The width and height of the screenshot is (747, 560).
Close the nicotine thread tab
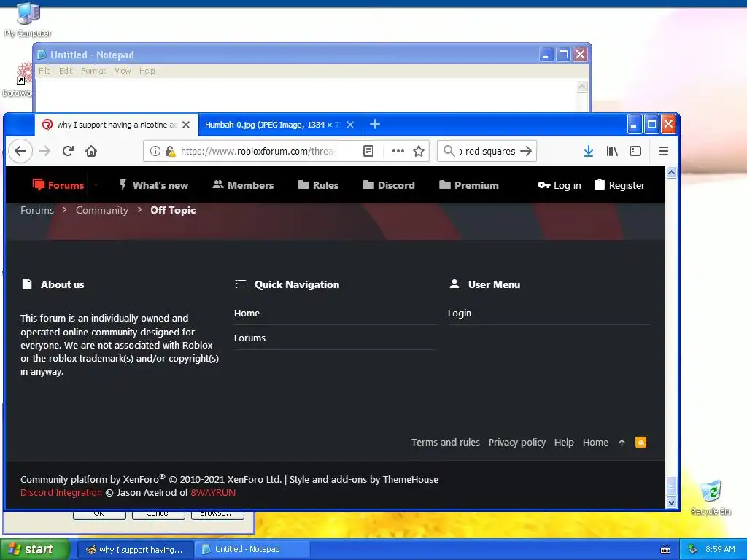click(186, 125)
